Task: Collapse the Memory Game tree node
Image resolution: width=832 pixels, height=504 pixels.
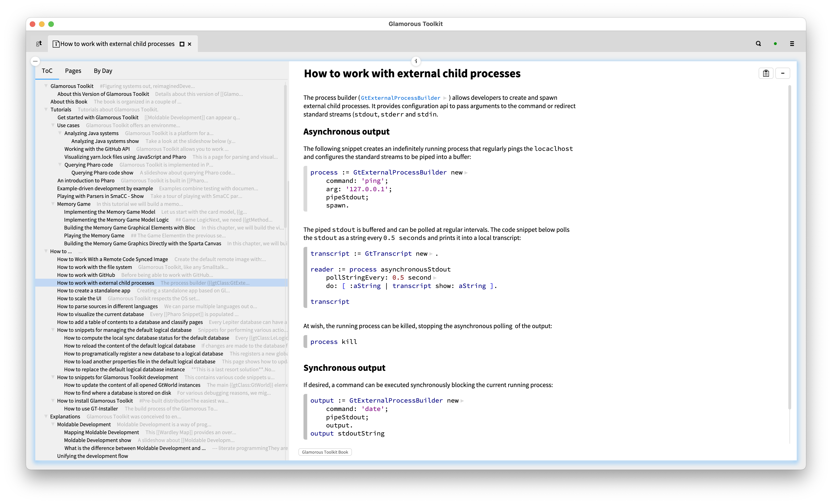Action: click(53, 204)
